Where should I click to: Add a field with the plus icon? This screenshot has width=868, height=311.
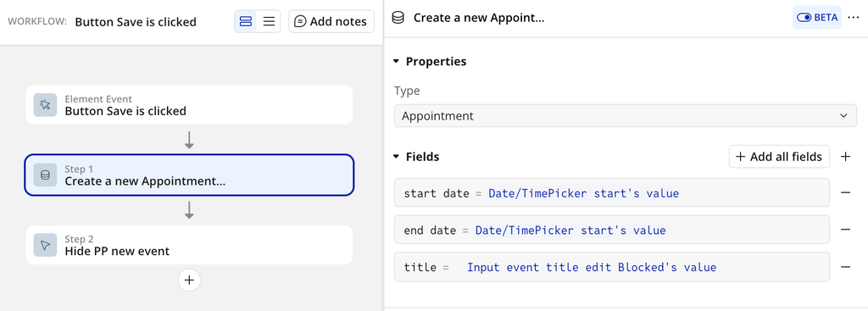845,157
